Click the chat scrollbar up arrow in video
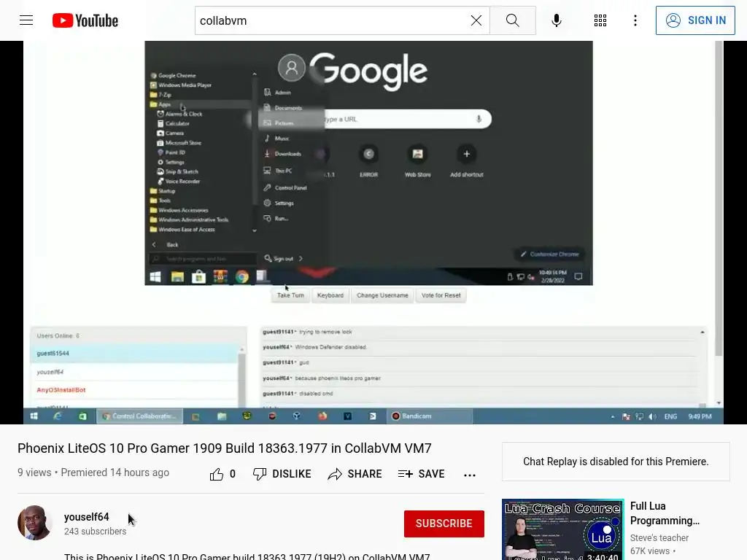 point(703,332)
